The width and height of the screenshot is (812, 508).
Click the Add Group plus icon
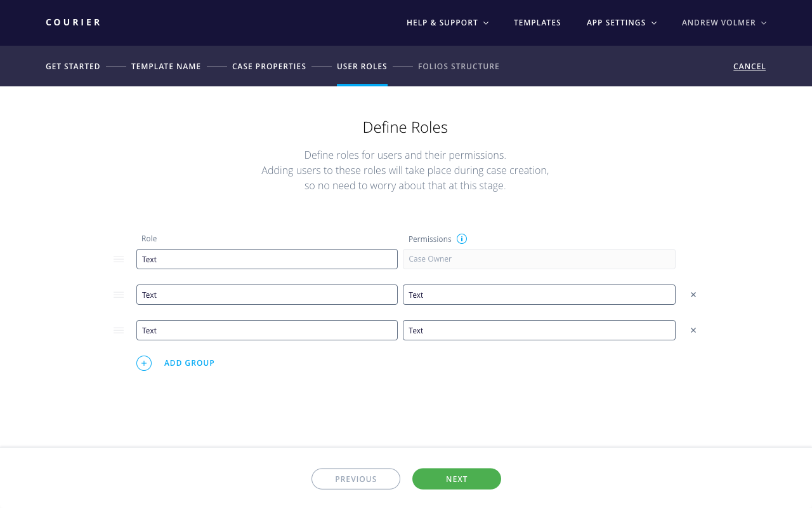[144, 363]
